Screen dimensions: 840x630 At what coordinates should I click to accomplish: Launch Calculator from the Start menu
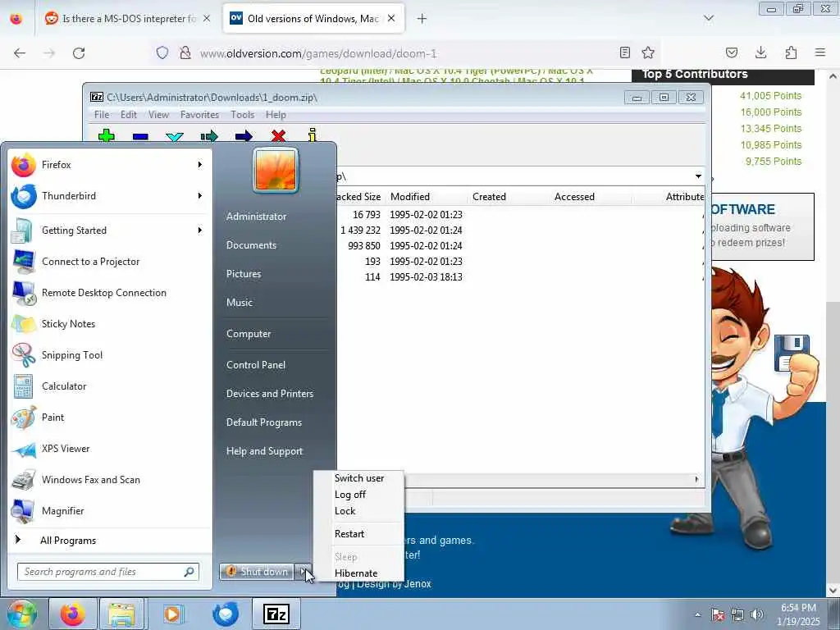[109, 386]
